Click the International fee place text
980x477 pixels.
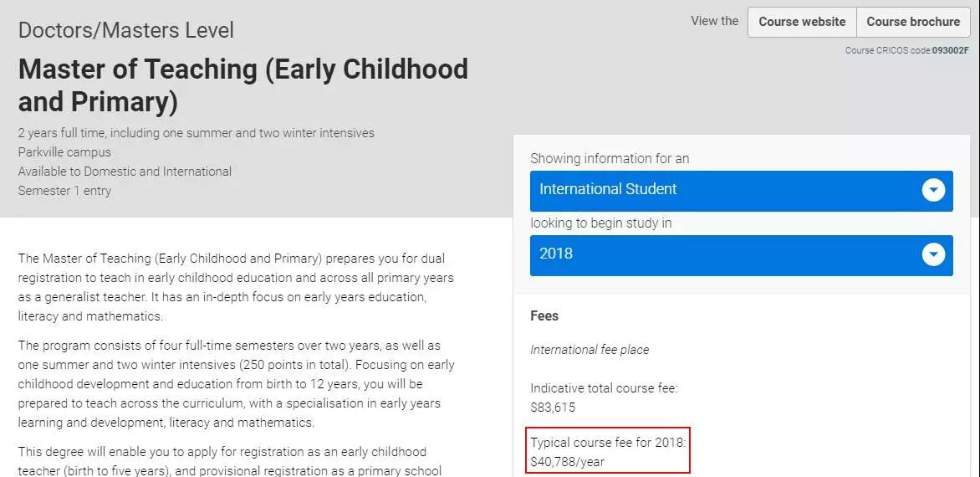click(x=590, y=350)
